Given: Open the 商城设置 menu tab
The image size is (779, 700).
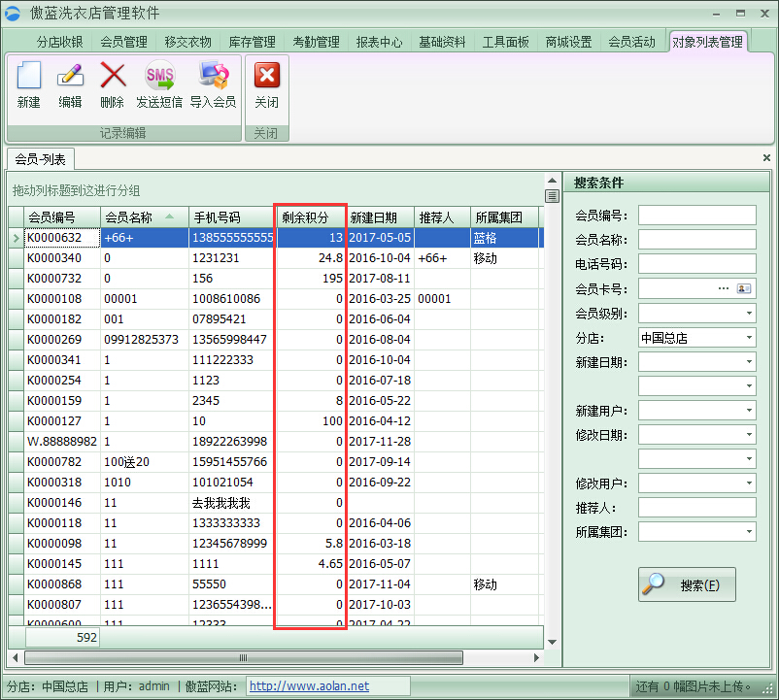Looking at the screenshot, I should [569, 42].
